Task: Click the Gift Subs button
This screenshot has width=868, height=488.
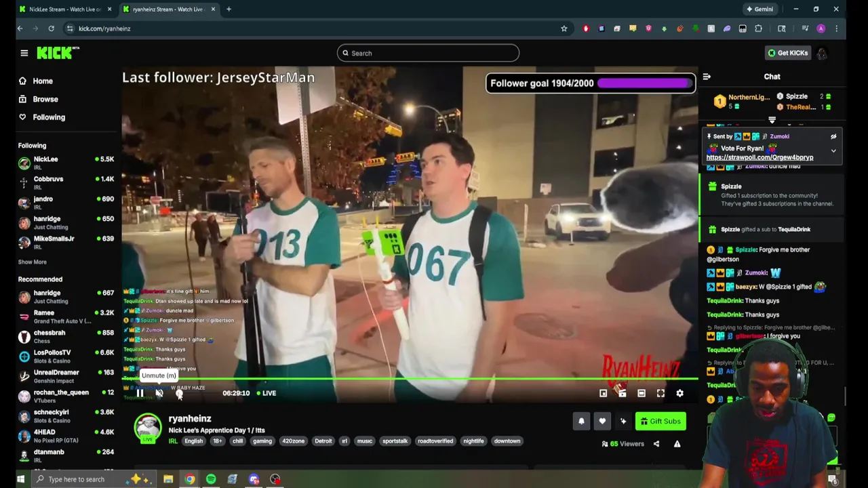Action: click(660, 421)
